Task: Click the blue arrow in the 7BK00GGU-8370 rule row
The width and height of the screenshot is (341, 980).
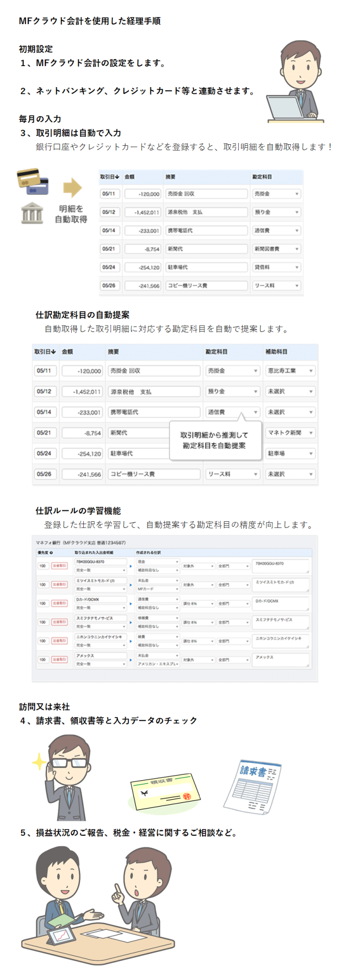Action: coord(131,566)
